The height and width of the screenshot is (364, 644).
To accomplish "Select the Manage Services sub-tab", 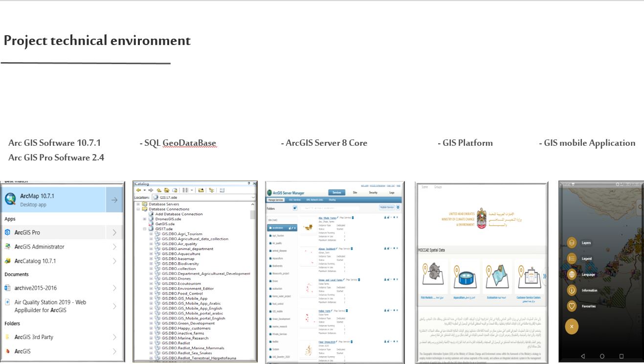I will point(275,200).
